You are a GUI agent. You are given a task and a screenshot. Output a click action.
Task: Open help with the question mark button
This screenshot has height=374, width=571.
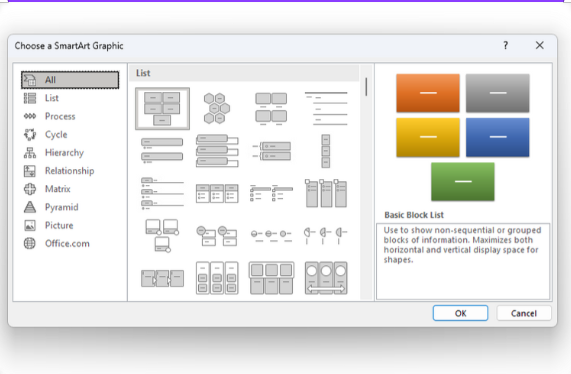click(505, 45)
